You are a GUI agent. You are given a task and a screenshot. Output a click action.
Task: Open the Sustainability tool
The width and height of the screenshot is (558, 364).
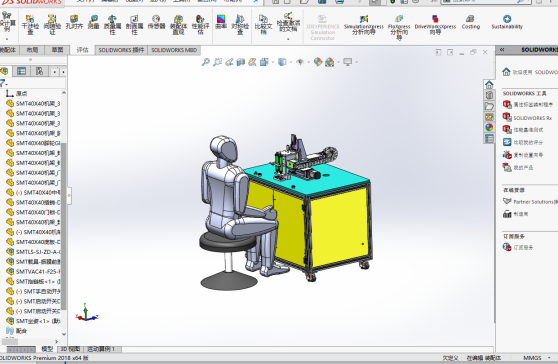(x=507, y=22)
